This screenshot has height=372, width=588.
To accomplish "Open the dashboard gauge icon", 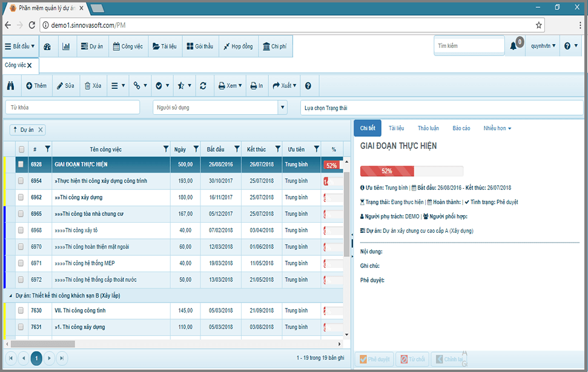I will (x=47, y=47).
